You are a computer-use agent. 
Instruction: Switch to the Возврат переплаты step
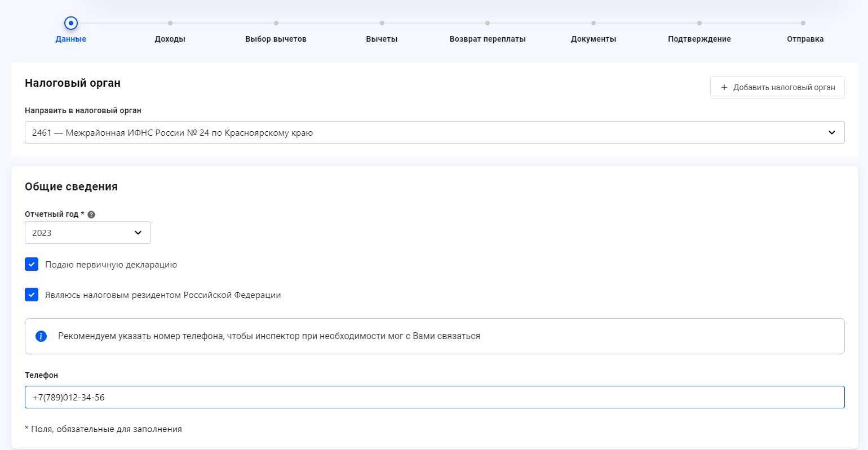[x=488, y=39]
